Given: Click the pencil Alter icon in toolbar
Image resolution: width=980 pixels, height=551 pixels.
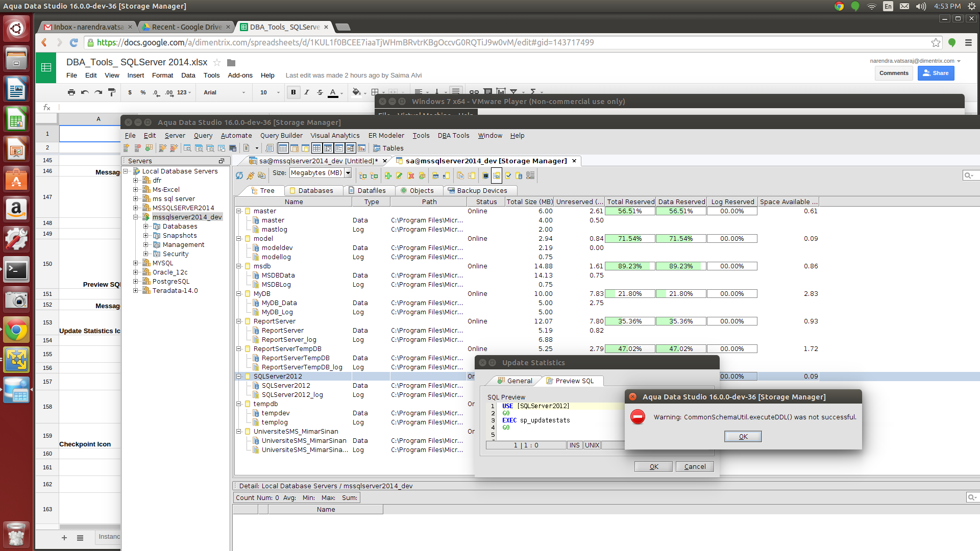Looking at the screenshot, I should pos(399,176).
